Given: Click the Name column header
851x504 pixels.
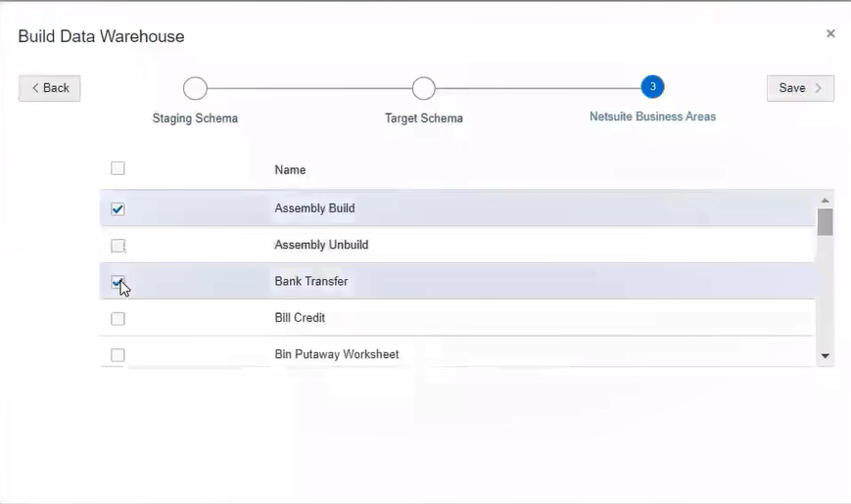Looking at the screenshot, I should (290, 170).
